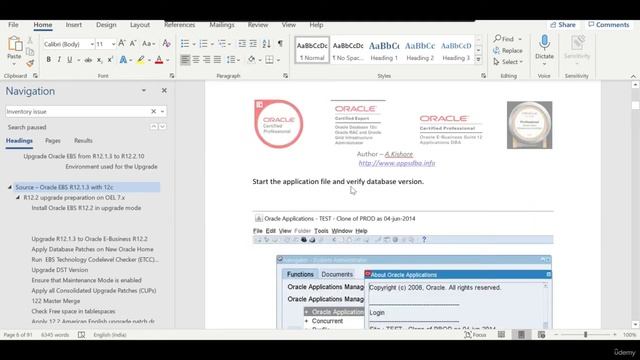Screen dimensions: 640x360
Task: Click Increase Indent icon
Action: [x=253, y=43]
